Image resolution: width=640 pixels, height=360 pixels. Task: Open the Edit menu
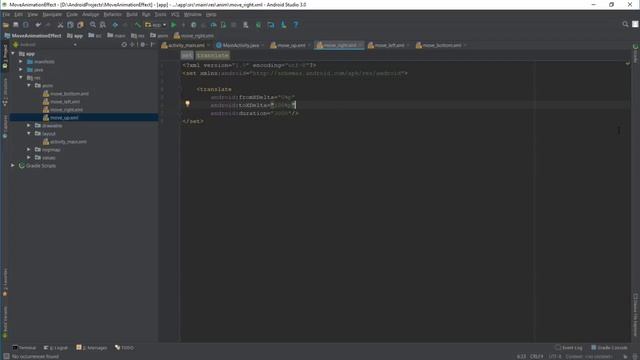click(x=19, y=14)
